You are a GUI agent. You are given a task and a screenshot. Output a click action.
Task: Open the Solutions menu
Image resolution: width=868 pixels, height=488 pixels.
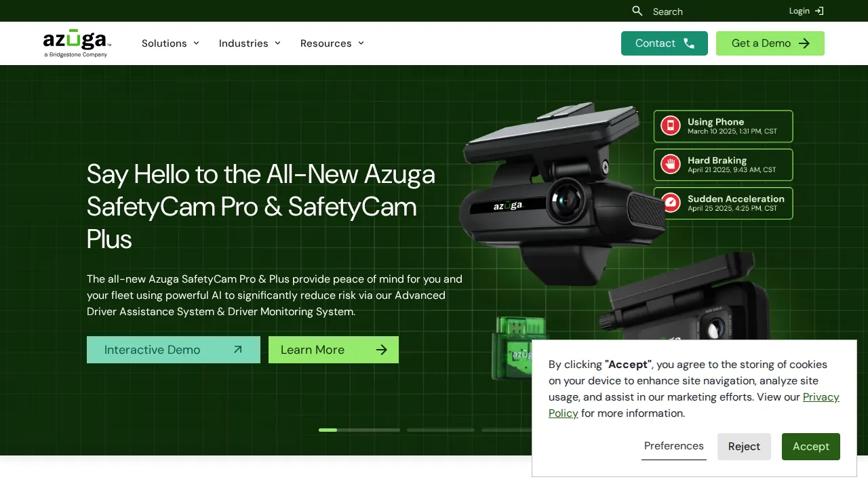(171, 43)
